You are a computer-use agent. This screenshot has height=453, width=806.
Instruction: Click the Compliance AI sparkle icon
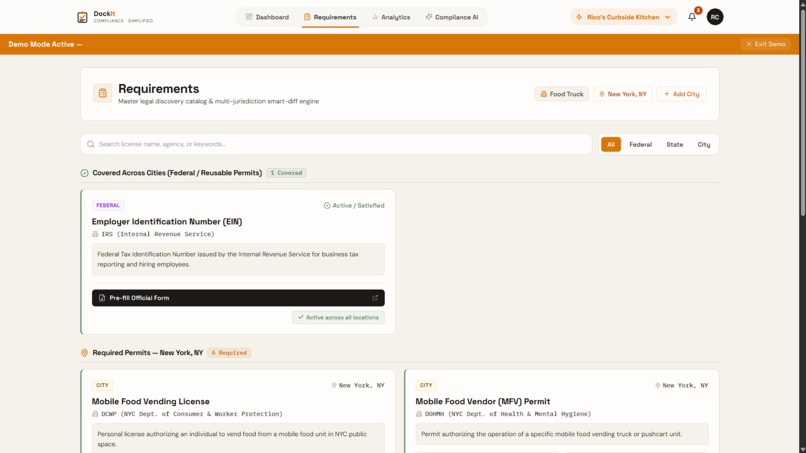click(428, 17)
